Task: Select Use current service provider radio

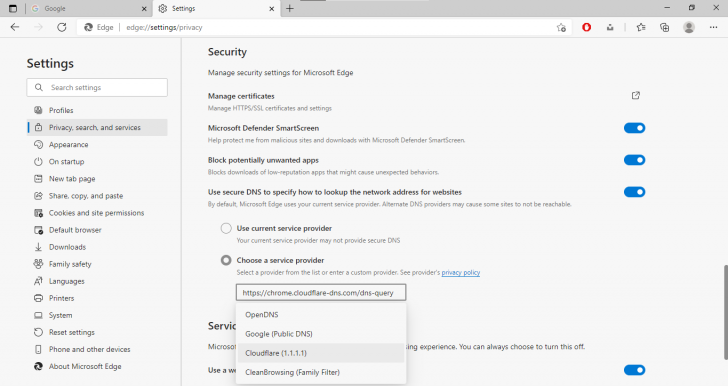Action: coord(226,228)
